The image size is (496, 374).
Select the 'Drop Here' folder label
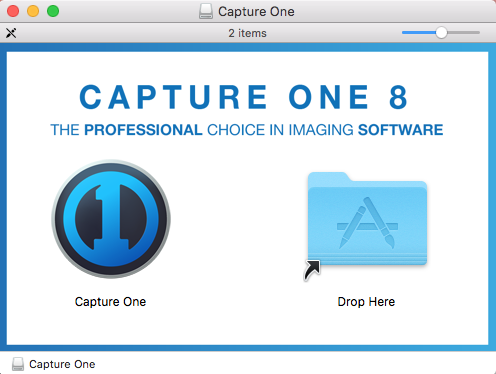click(366, 302)
